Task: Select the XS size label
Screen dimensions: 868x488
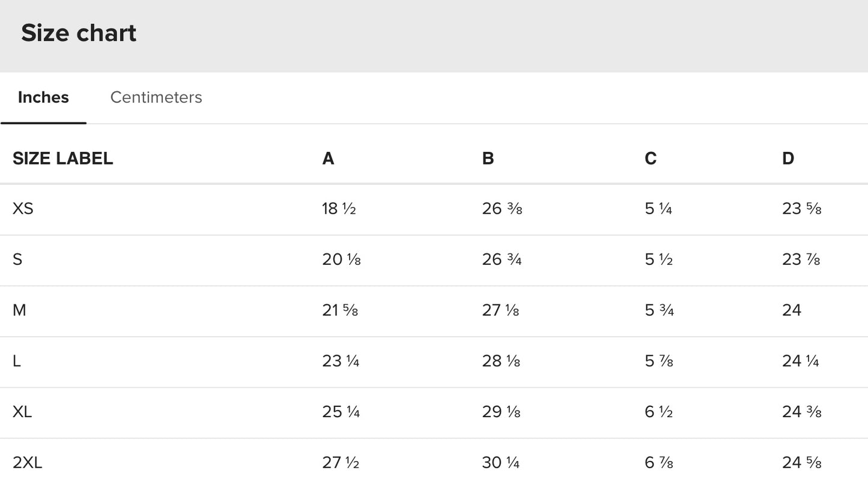Action: (x=23, y=209)
